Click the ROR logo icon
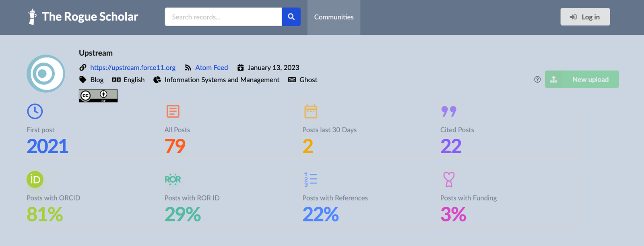 click(x=173, y=179)
